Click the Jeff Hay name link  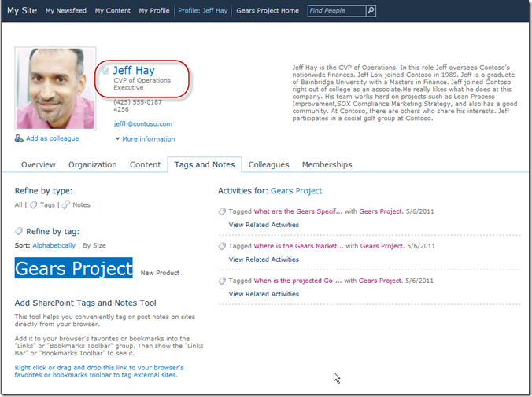pyautogui.click(x=134, y=70)
